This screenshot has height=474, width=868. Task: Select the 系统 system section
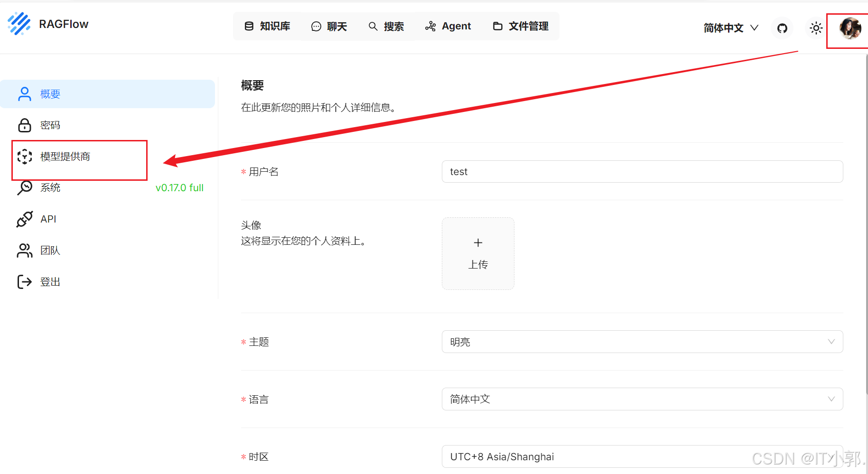coord(50,187)
